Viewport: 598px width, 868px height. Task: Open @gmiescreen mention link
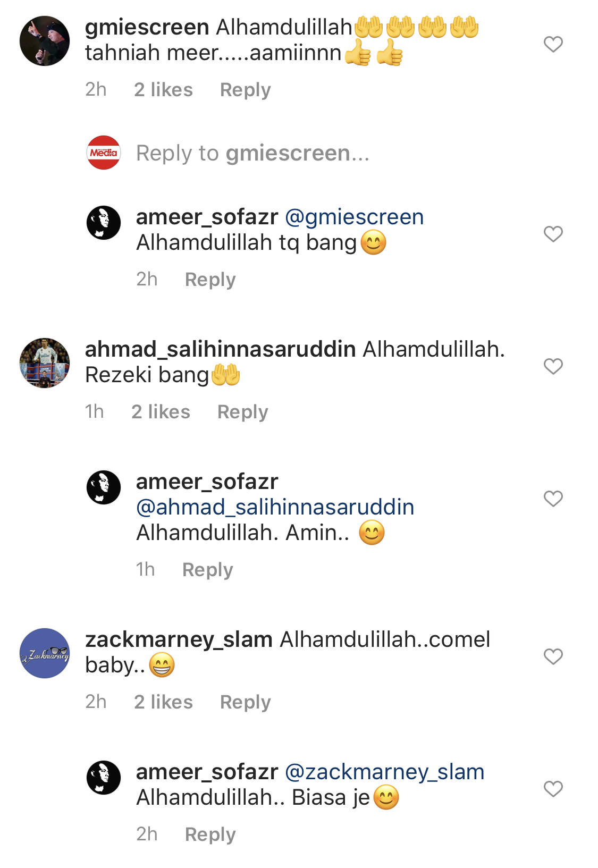(355, 217)
